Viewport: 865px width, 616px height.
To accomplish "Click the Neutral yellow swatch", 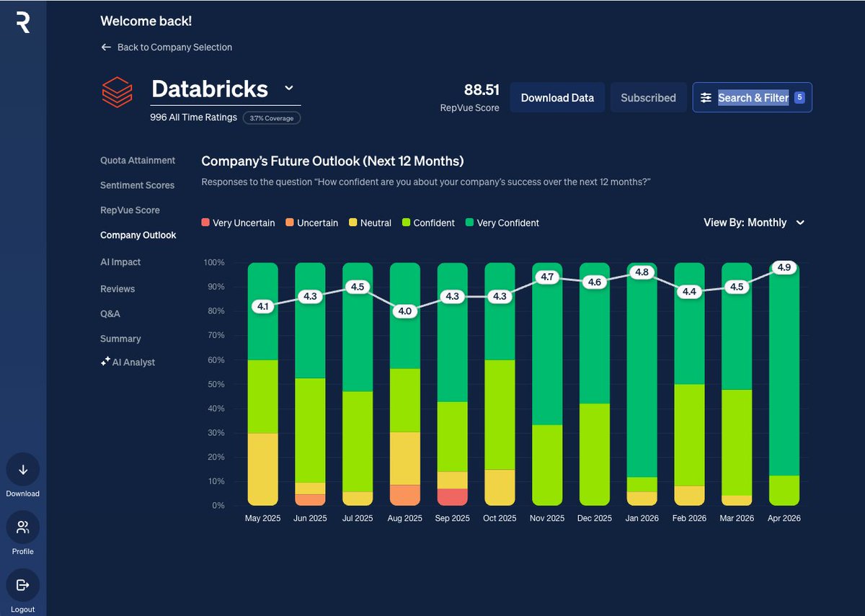I will 353,223.
